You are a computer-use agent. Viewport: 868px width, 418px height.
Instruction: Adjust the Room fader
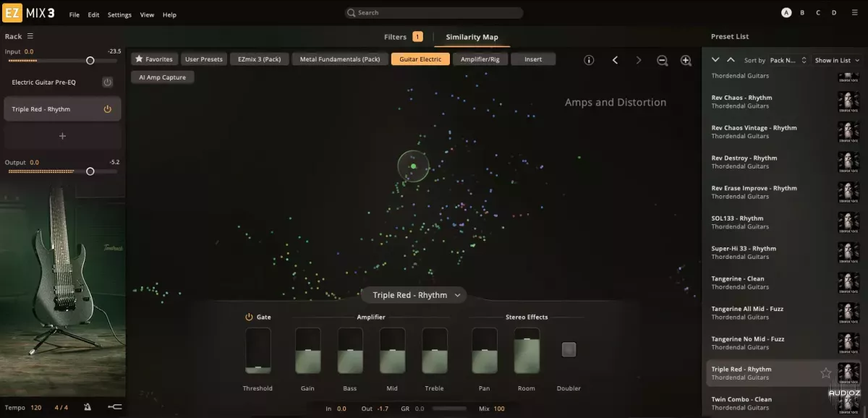click(x=527, y=351)
